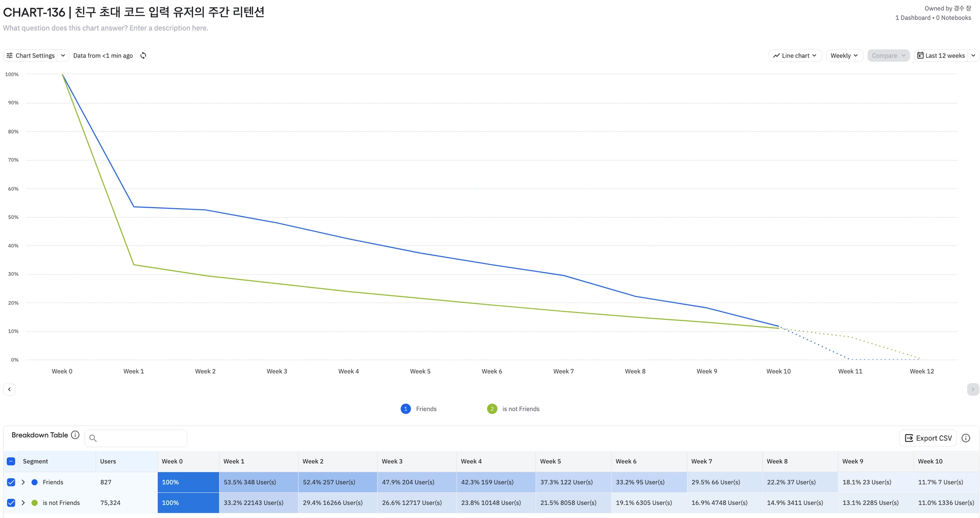Expand the Friends segment row
Screen dimensions: 980x518
pyautogui.click(x=23, y=482)
